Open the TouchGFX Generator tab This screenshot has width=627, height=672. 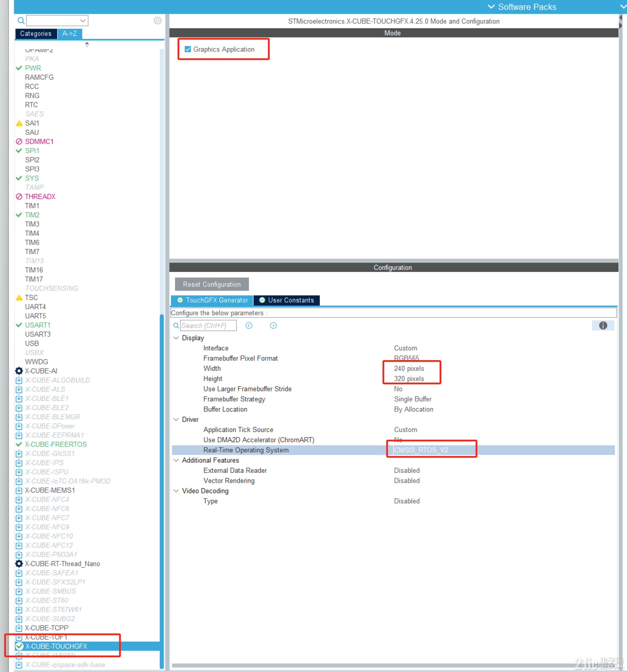[212, 300]
